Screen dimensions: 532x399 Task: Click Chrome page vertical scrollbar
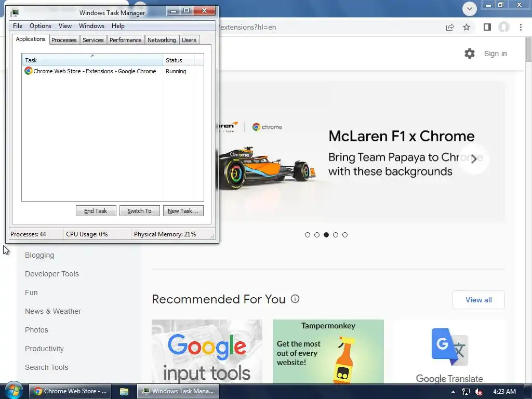pos(528,50)
